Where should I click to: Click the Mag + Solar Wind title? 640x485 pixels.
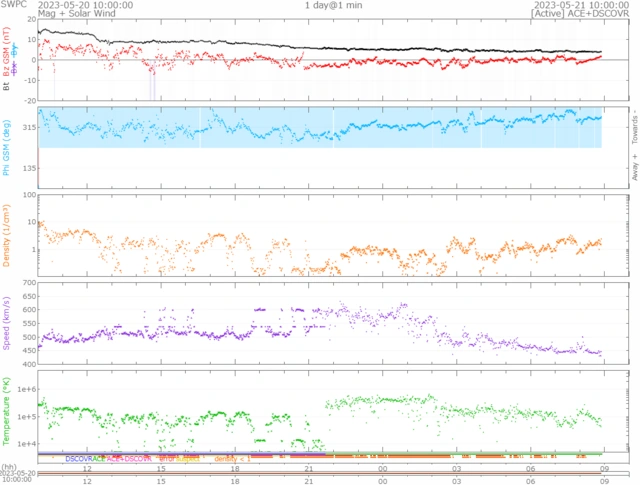point(77,14)
